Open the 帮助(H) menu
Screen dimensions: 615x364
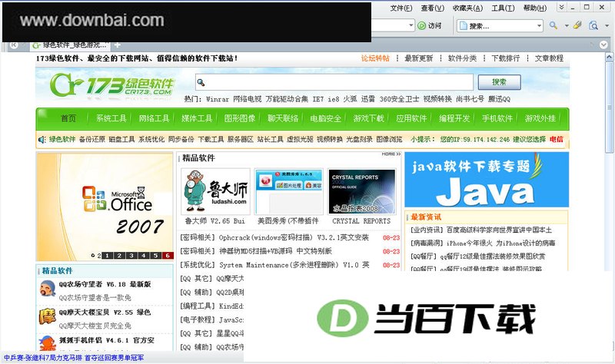click(534, 8)
